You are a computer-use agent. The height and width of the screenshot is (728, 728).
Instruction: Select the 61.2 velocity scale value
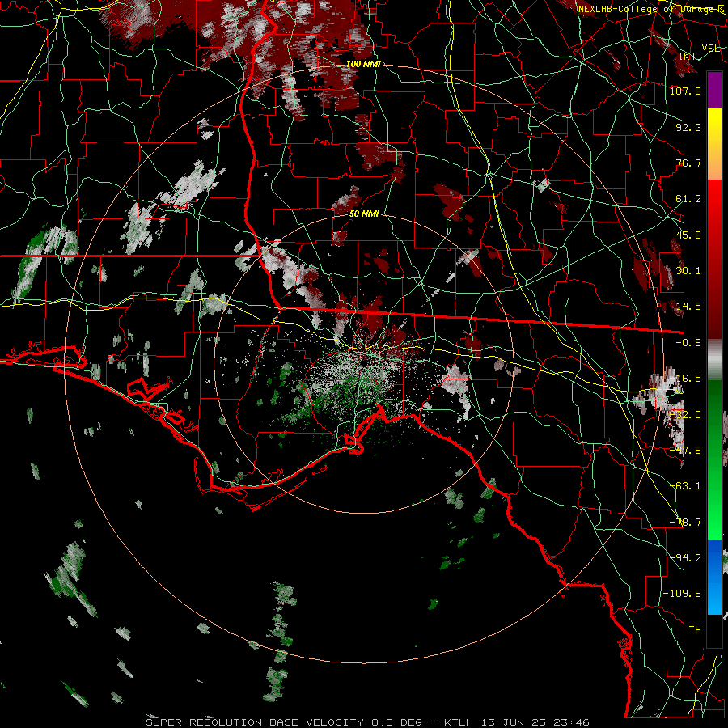pos(688,199)
